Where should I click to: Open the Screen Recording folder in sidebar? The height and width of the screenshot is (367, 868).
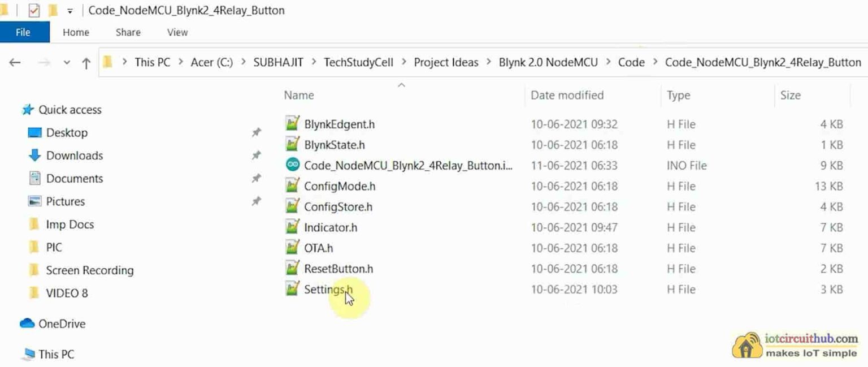(89, 270)
